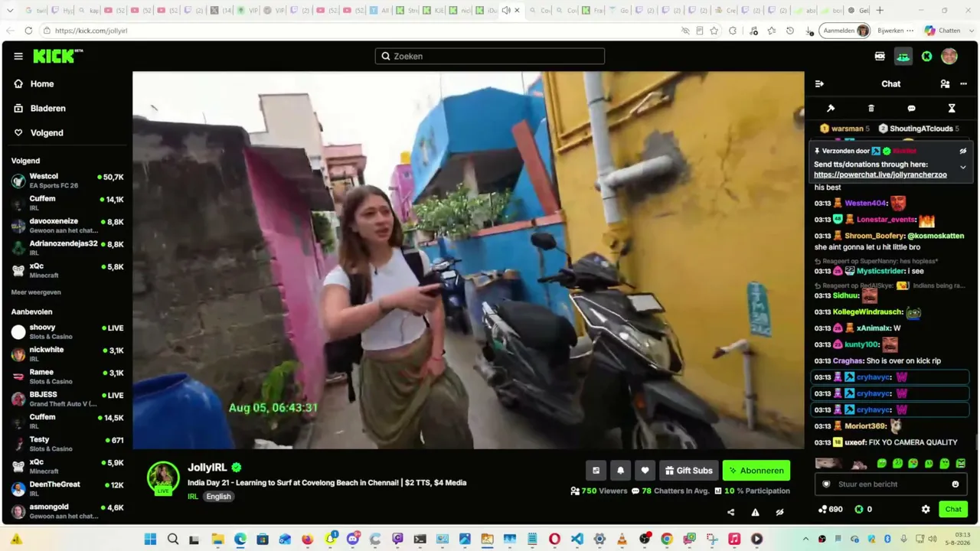Open the hamburger sidebar menu
This screenshot has width=980, height=551.
18,56
